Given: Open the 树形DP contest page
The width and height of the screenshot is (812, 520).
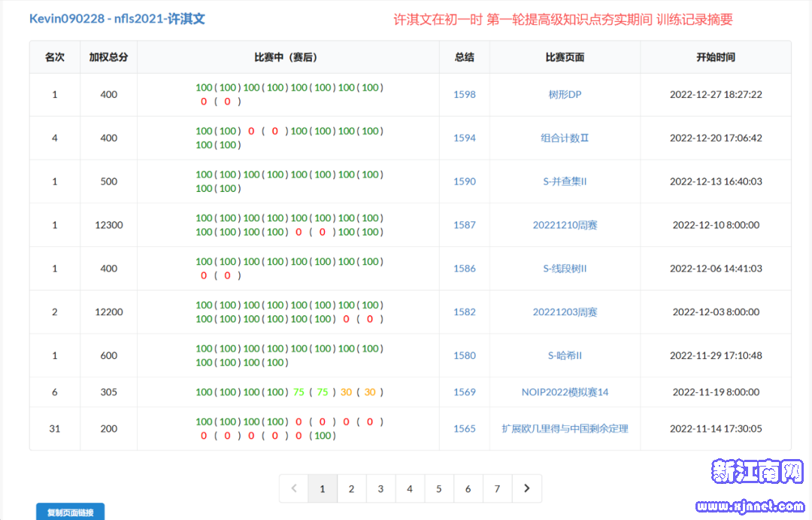Looking at the screenshot, I should coord(565,95).
